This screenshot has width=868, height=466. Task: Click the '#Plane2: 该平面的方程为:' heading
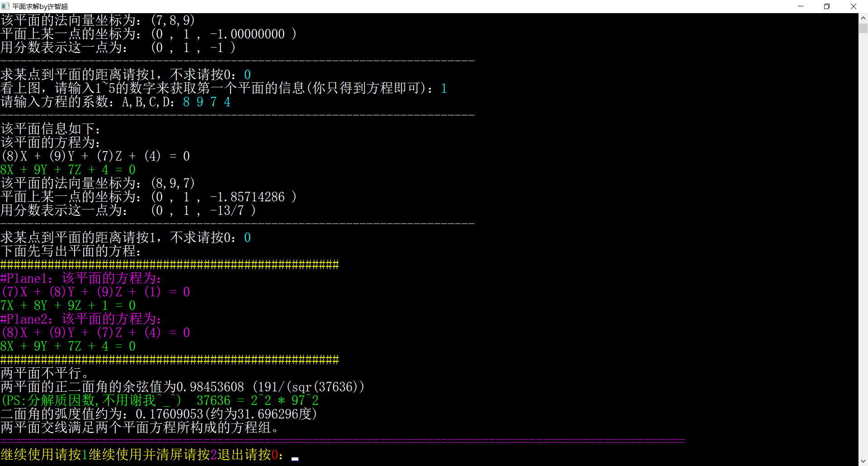point(80,319)
